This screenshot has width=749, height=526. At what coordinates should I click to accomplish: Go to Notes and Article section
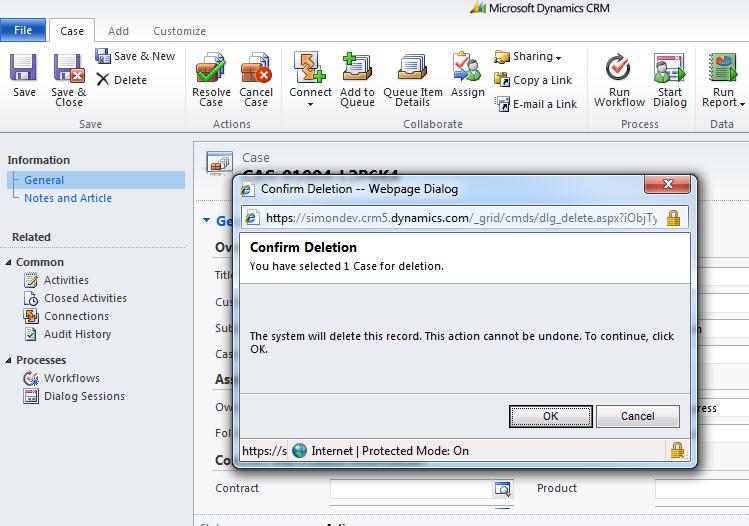coord(68,198)
